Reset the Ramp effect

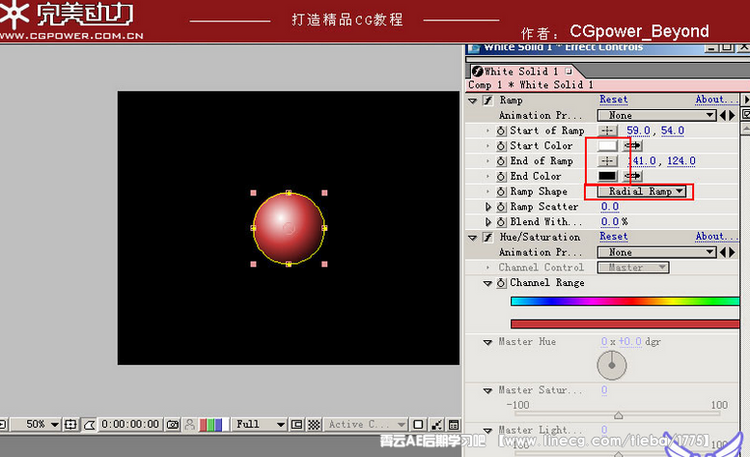614,100
